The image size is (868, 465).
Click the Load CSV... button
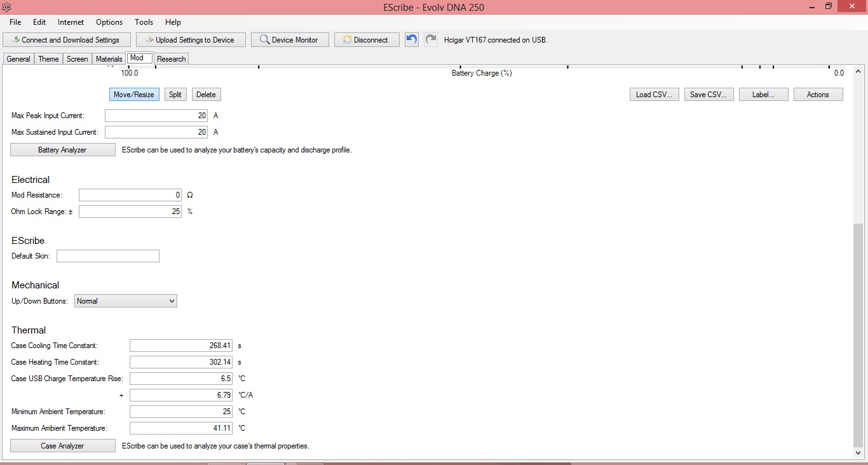coord(654,95)
